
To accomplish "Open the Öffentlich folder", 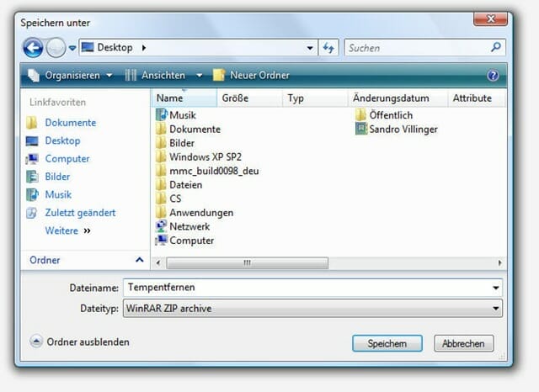I will pyautogui.click(x=391, y=115).
